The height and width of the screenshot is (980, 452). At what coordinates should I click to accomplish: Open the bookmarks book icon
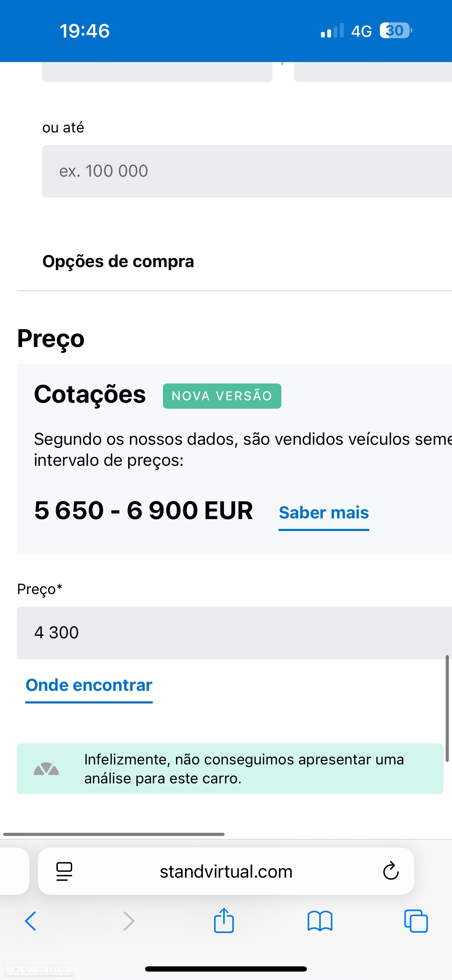pos(320,921)
